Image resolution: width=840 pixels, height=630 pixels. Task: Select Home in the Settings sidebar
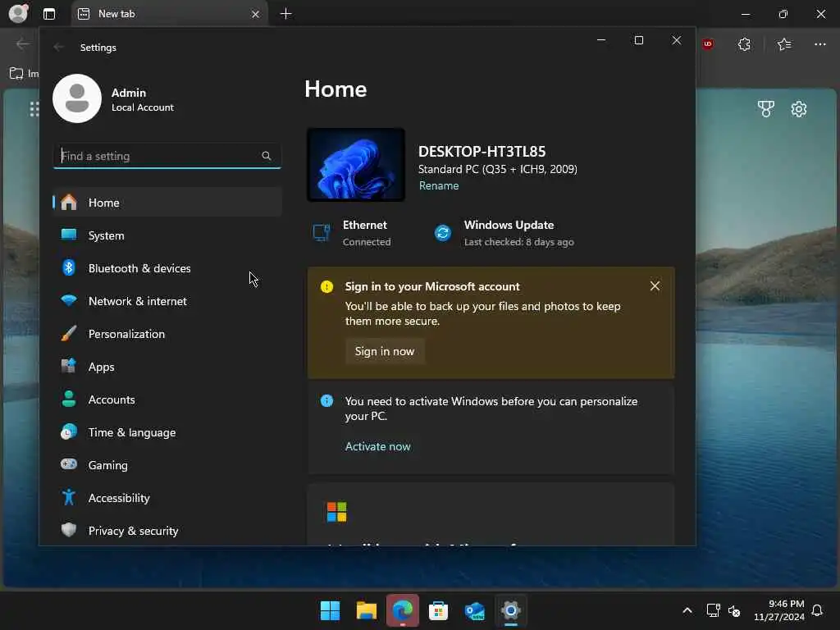167,203
